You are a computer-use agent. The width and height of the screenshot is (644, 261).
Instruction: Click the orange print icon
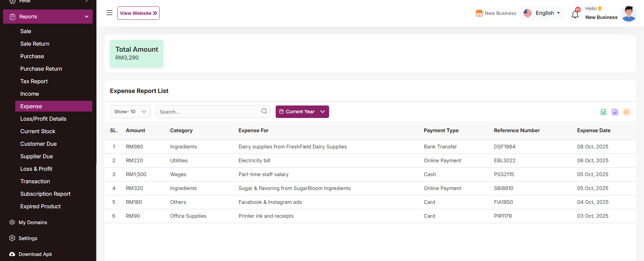pos(626,112)
